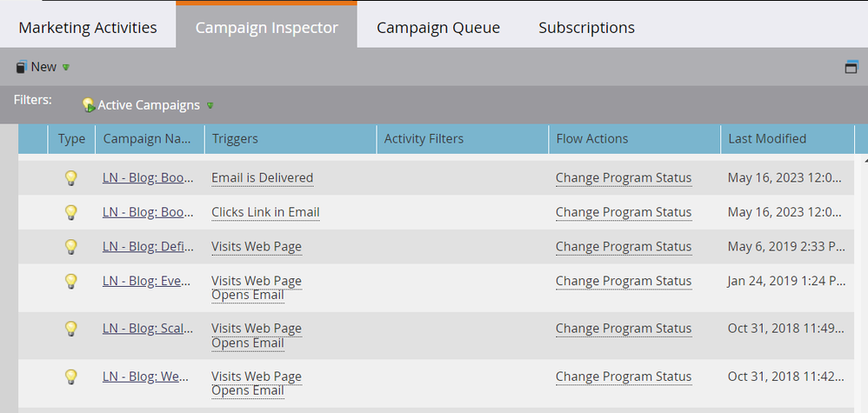Switch to the Marketing Activities tab
The image size is (868, 413).
pos(88,28)
